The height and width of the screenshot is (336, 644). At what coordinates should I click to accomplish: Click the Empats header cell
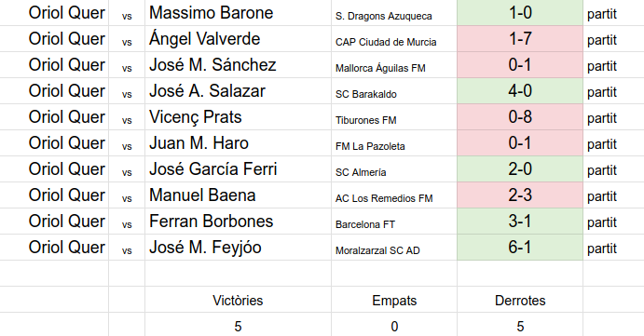(x=394, y=300)
